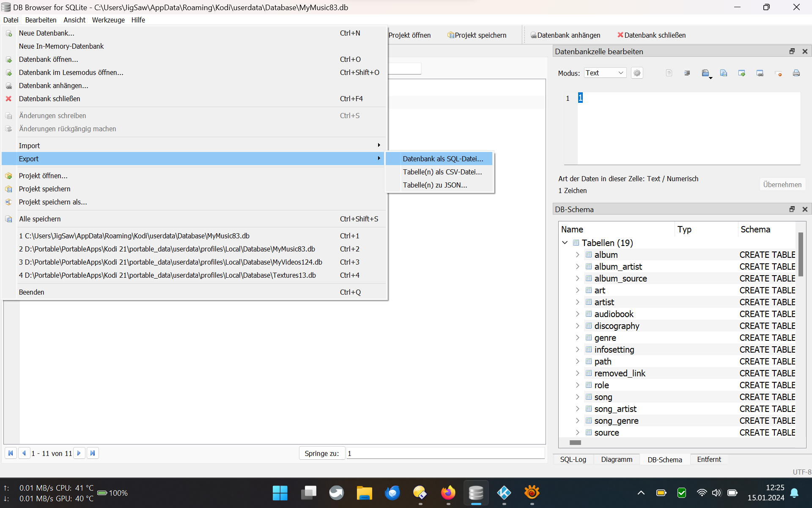Open File Explorer from the taskbar
The width and height of the screenshot is (812, 508).
point(364,493)
